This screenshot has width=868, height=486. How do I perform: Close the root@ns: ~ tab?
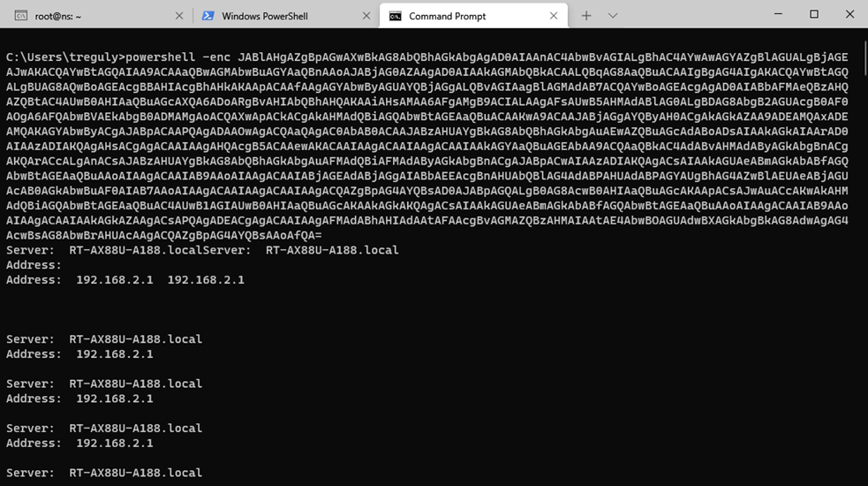pos(180,16)
